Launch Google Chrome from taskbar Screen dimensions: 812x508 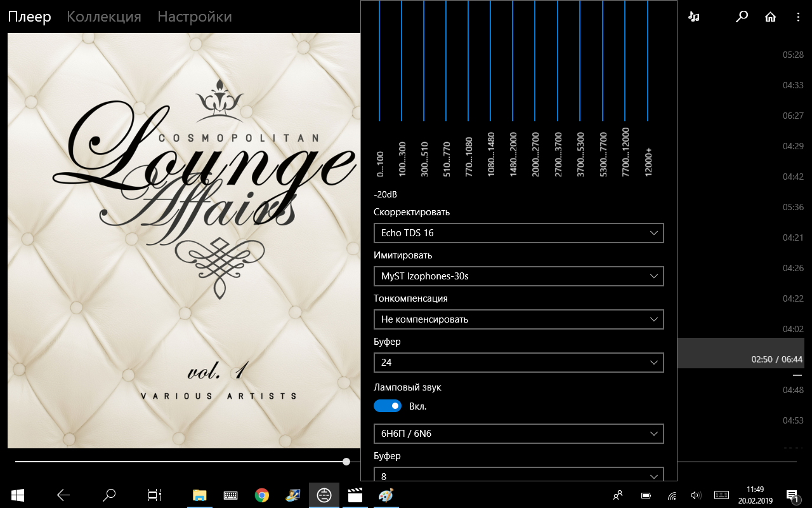point(261,495)
